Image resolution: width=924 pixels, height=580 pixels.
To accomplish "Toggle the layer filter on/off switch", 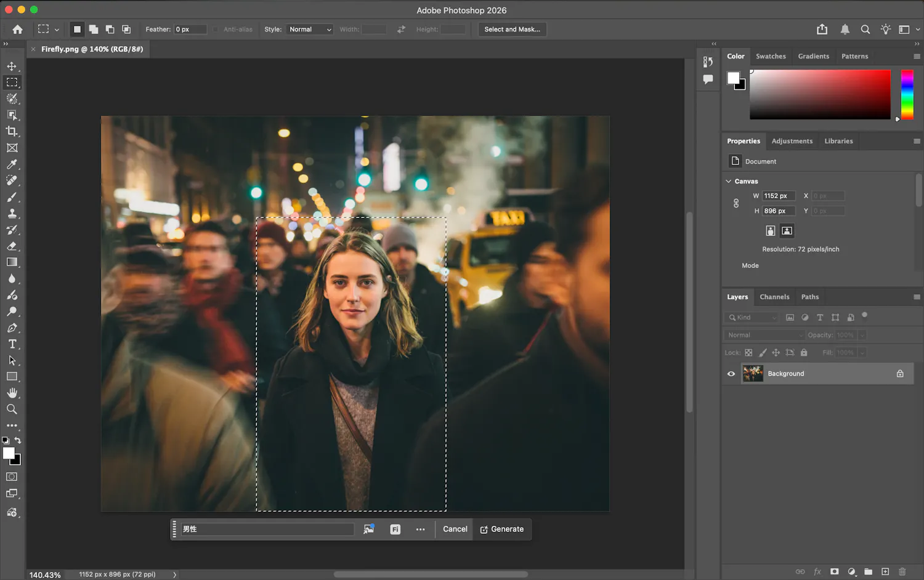I will (864, 315).
